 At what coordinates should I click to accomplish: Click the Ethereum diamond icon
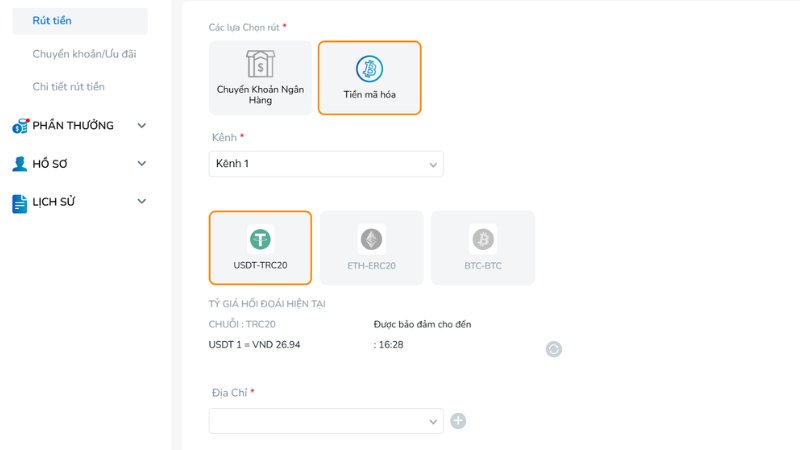pyautogui.click(x=371, y=239)
